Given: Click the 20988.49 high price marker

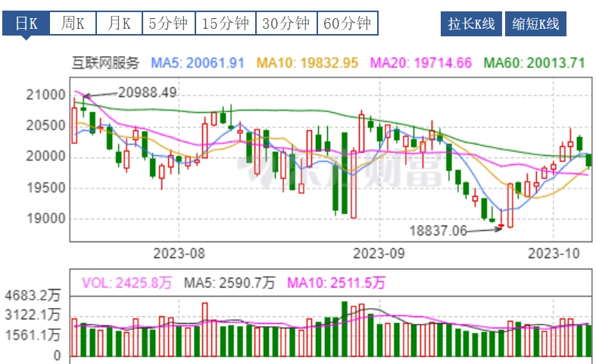Looking at the screenshot, I should (x=148, y=92).
